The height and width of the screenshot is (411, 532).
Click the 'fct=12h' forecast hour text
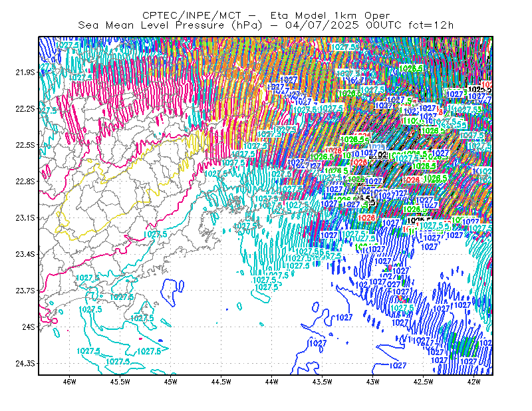pos(431,25)
